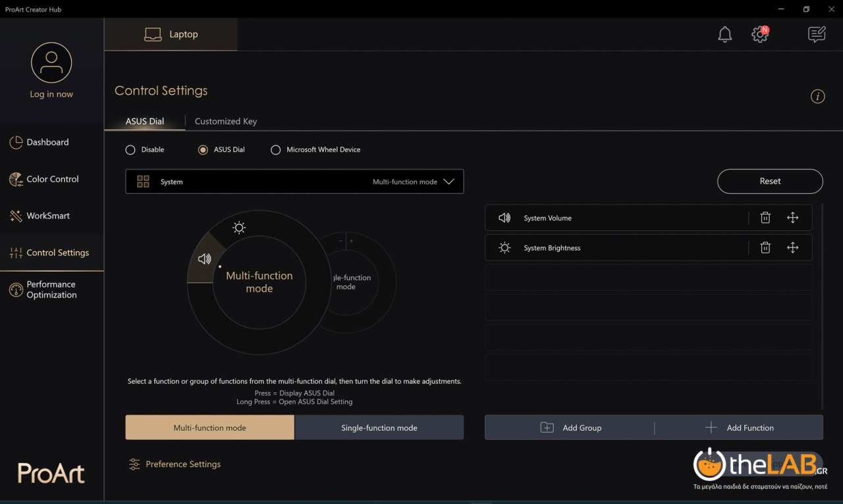Open the Control Settings info tooltip
Viewport: 843px width, 504px height.
click(817, 96)
